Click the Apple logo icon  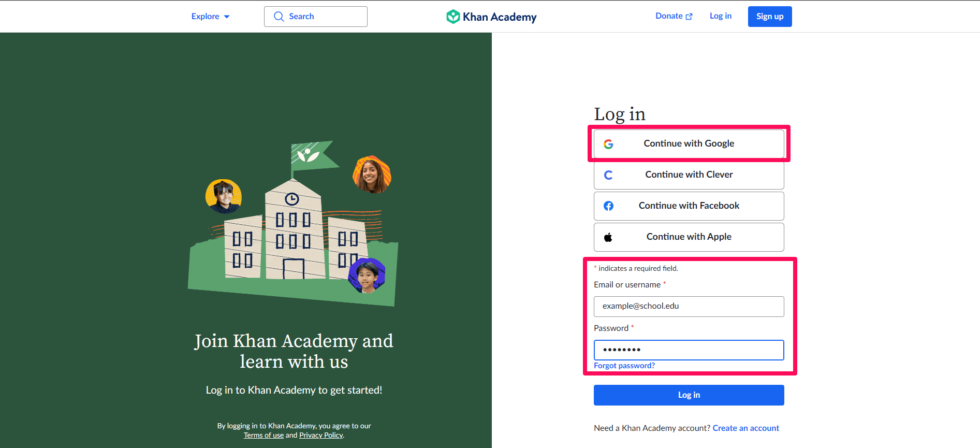(608, 237)
